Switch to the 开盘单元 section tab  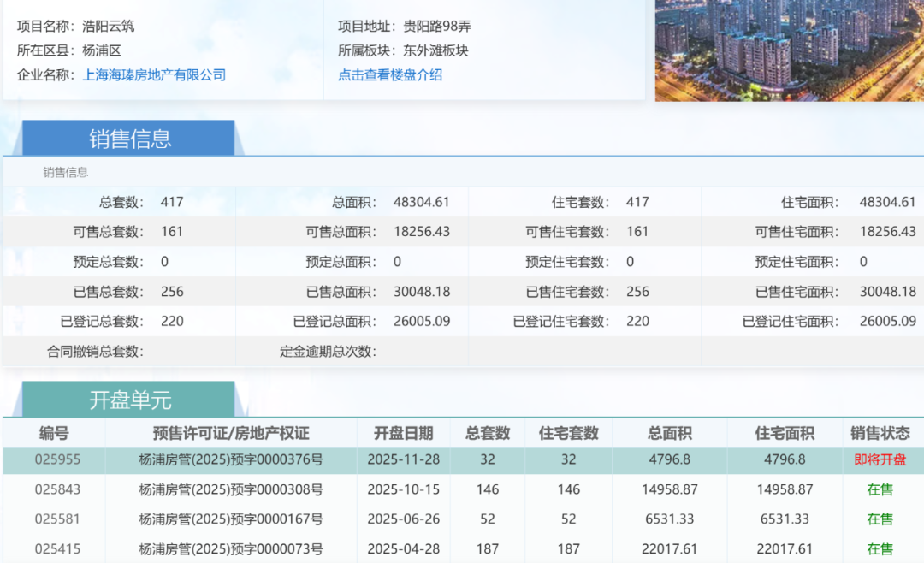coord(129,400)
